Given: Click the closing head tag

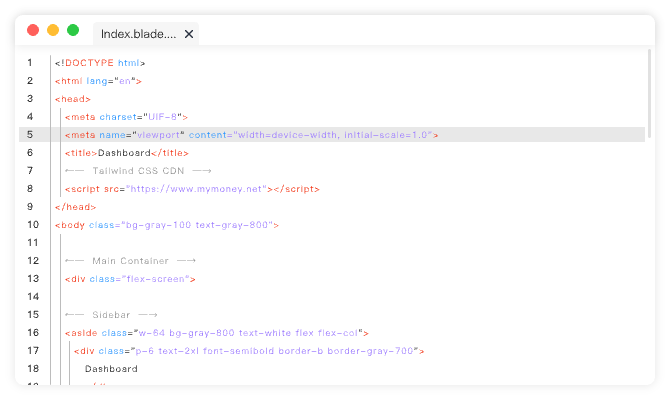Looking at the screenshot, I should (75, 207).
